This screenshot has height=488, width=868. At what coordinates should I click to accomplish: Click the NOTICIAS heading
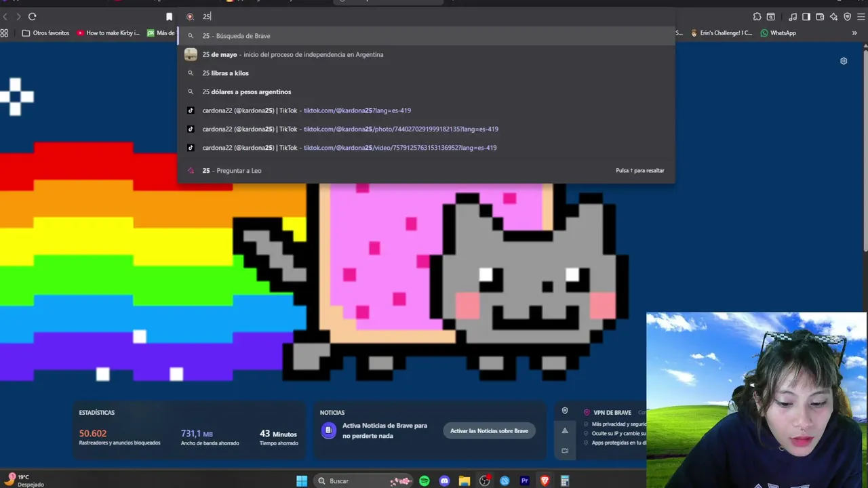click(332, 413)
